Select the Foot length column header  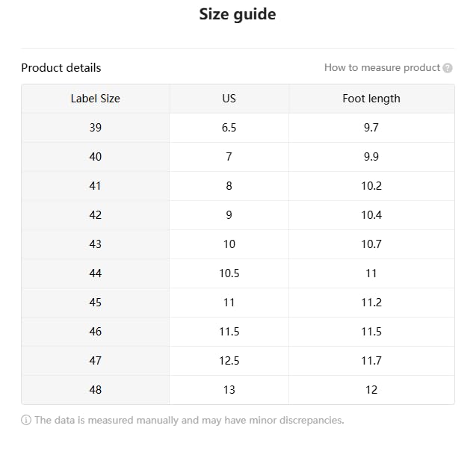(x=371, y=99)
